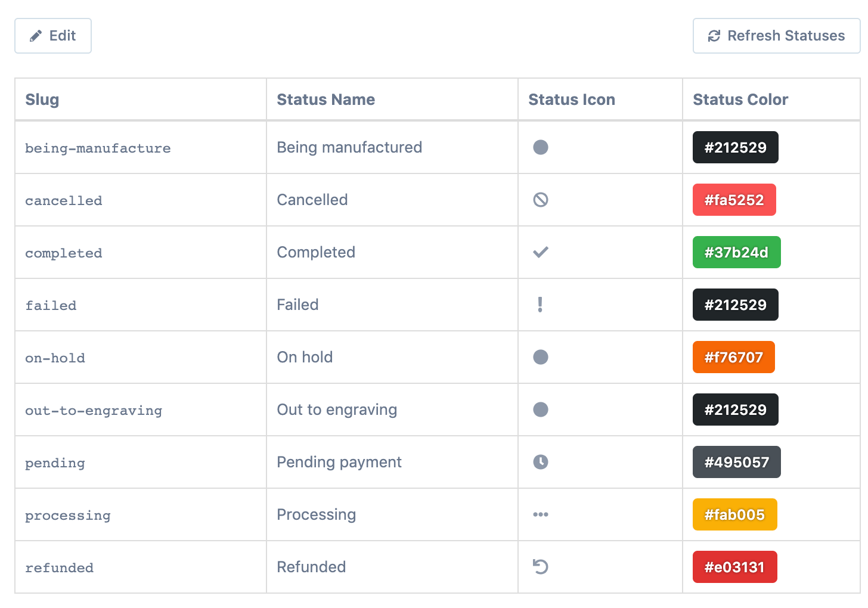The width and height of the screenshot is (868, 608).
Task: Click the Slug column header
Action: (x=42, y=100)
